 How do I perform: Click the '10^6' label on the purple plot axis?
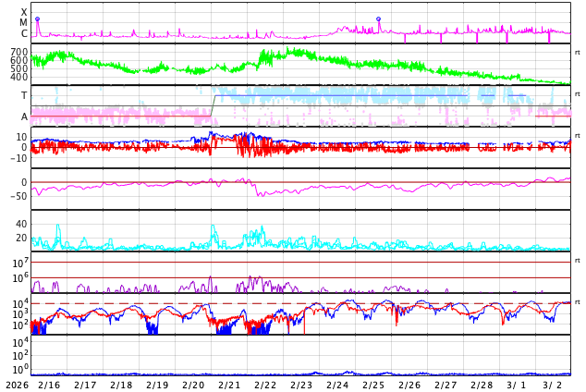[x=20, y=278]
